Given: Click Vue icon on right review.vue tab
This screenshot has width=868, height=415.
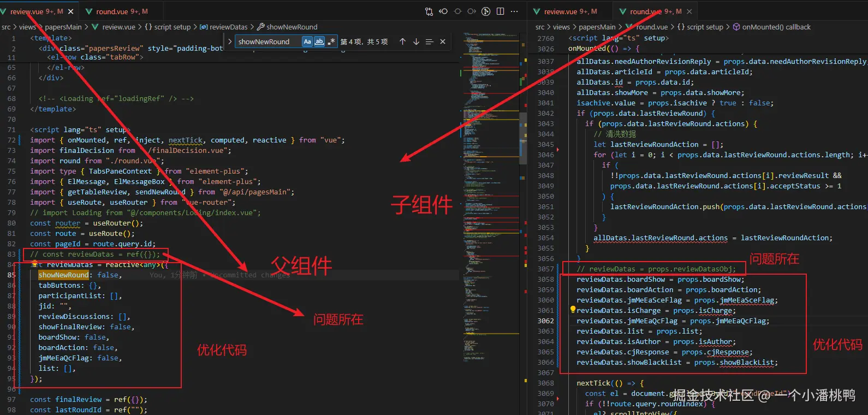Looking at the screenshot, I should click(537, 11).
